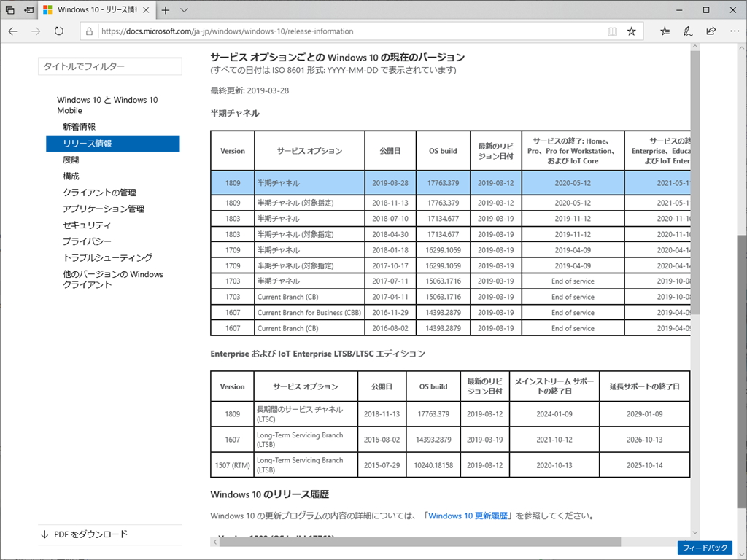
Task: Click the タイトルでフィルター filter field
Action: point(109,66)
